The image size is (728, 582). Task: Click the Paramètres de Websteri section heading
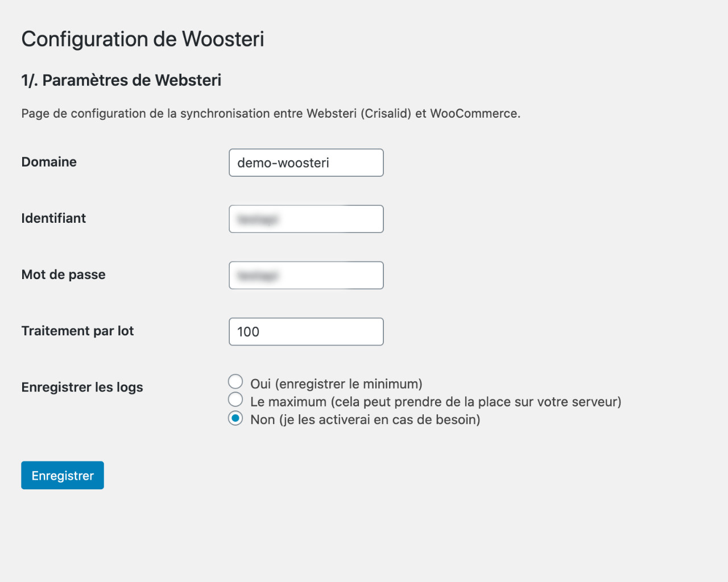coord(121,80)
